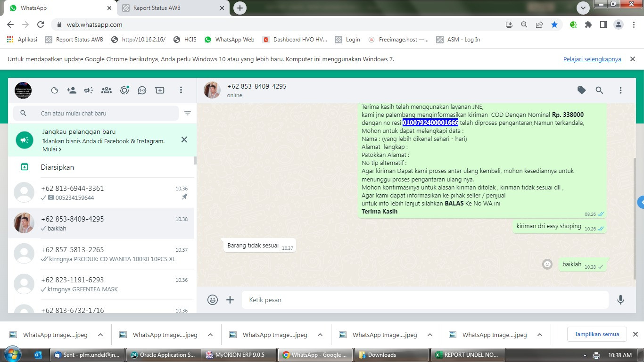Open the sidebar three-dot menu
Image resolution: width=644 pixels, height=362 pixels.
click(181, 90)
